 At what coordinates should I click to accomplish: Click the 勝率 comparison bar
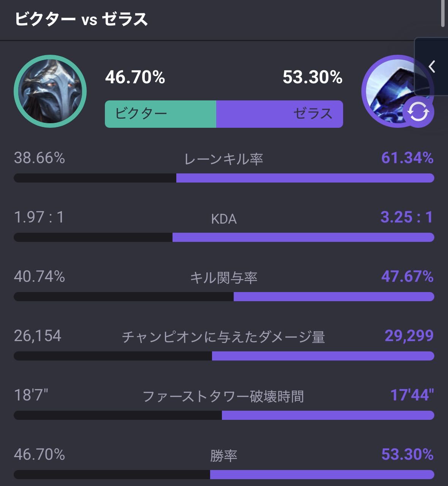click(x=224, y=475)
